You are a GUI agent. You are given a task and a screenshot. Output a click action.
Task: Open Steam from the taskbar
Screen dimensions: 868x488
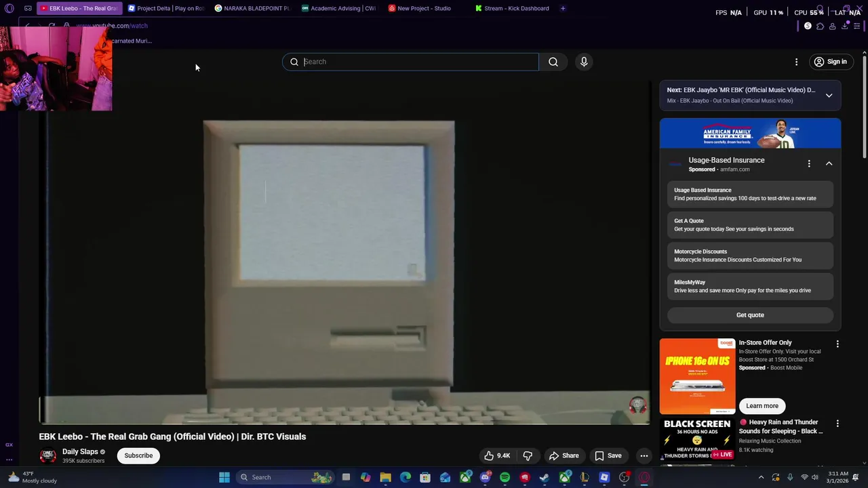pos(545,477)
